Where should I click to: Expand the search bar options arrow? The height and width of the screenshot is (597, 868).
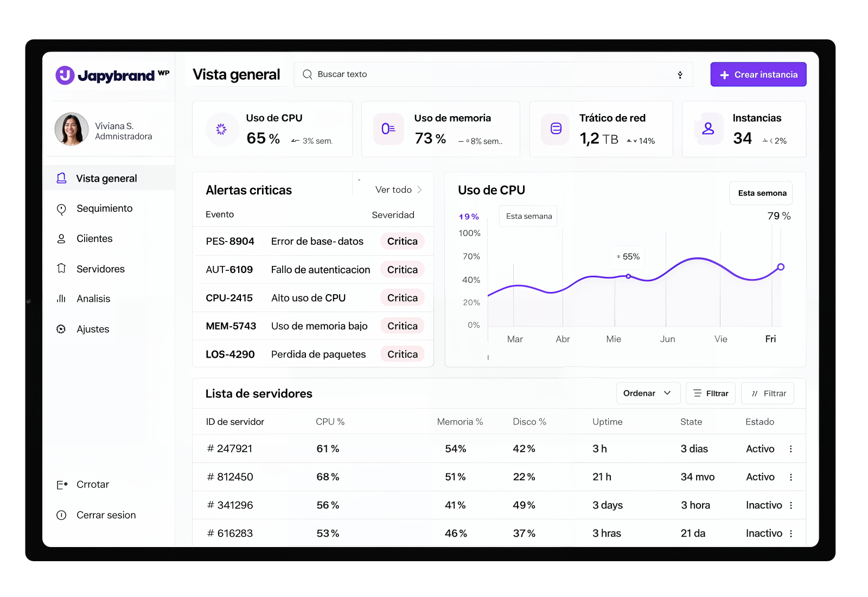[680, 75]
